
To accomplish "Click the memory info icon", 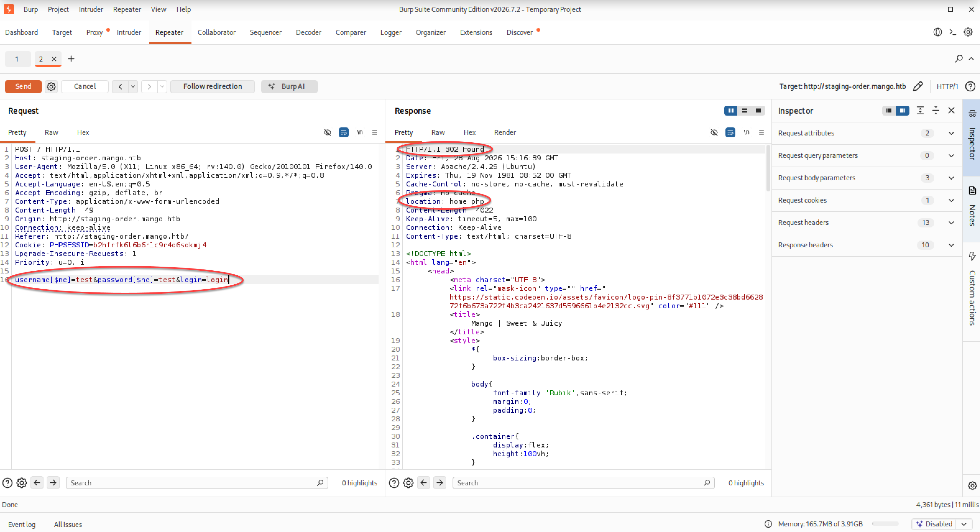I will click(x=768, y=524).
